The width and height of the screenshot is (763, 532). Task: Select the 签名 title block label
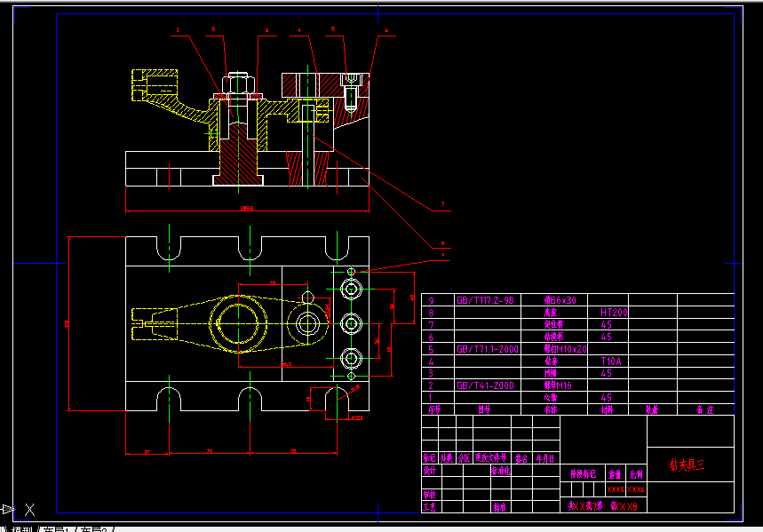tap(521, 458)
